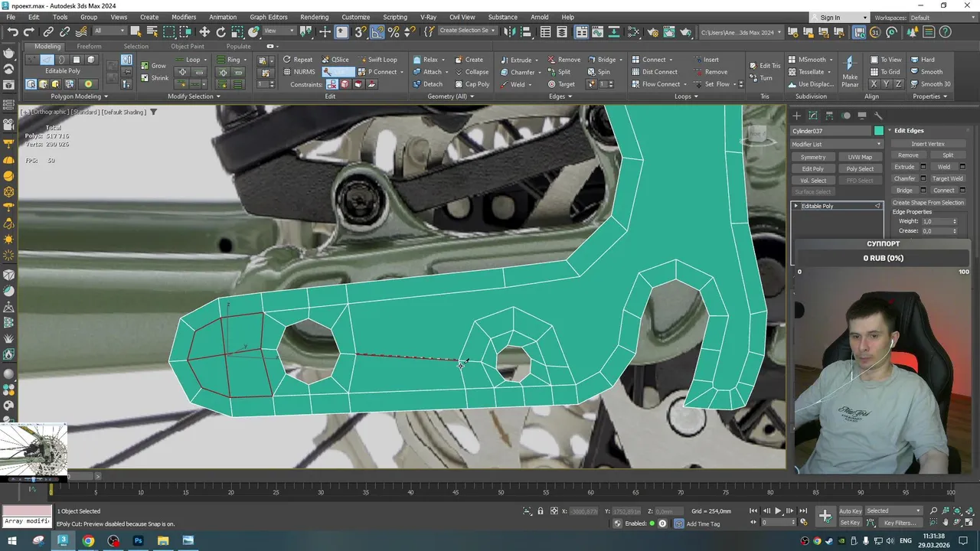Click the object color swatch beside Cylinder037
The image size is (980, 551).
pyautogui.click(x=879, y=131)
